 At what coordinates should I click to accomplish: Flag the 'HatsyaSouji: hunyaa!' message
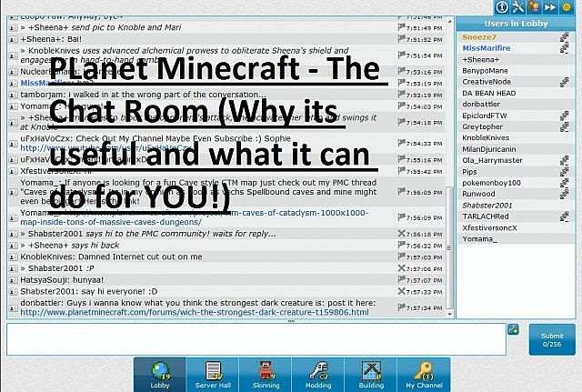point(401,279)
